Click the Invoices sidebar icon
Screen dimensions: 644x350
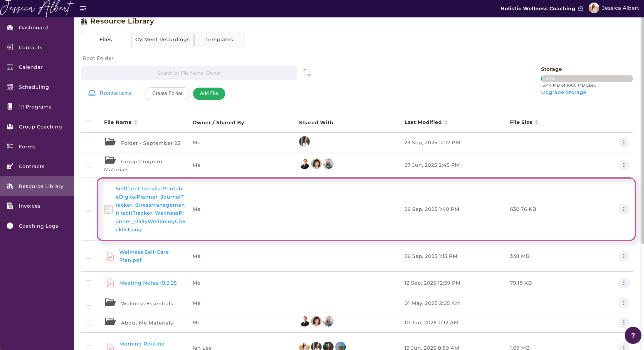click(10, 206)
